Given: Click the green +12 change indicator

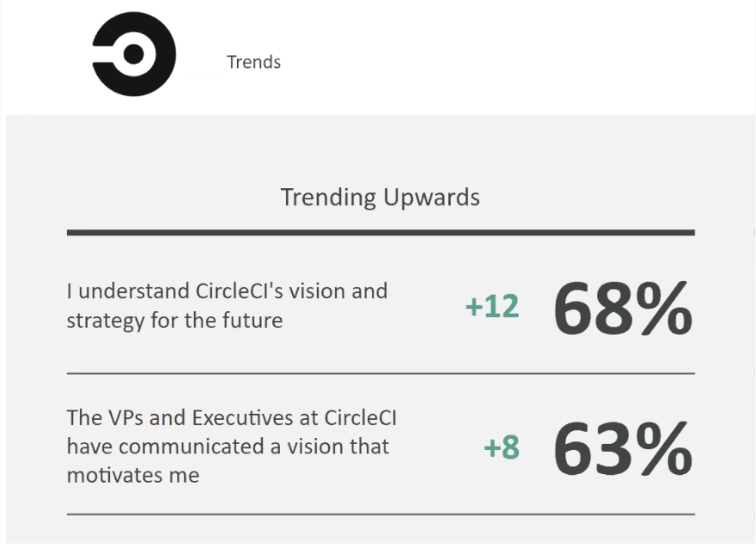Looking at the screenshot, I should pyautogui.click(x=492, y=306).
